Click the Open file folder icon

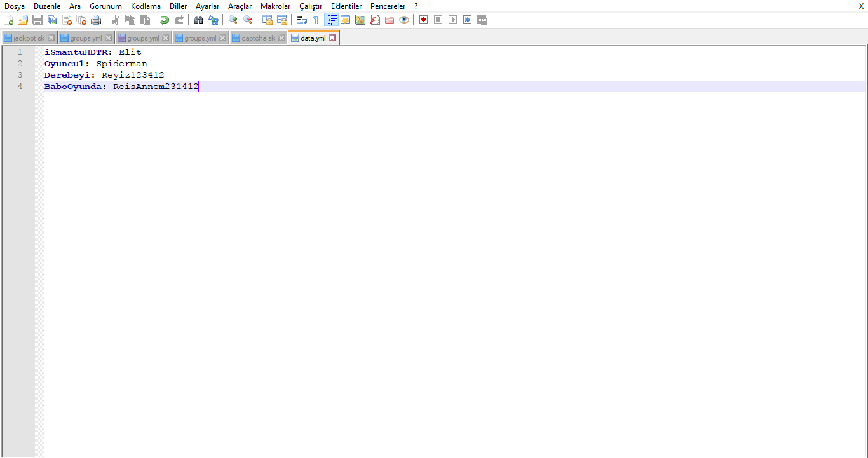pyautogui.click(x=22, y=20)
